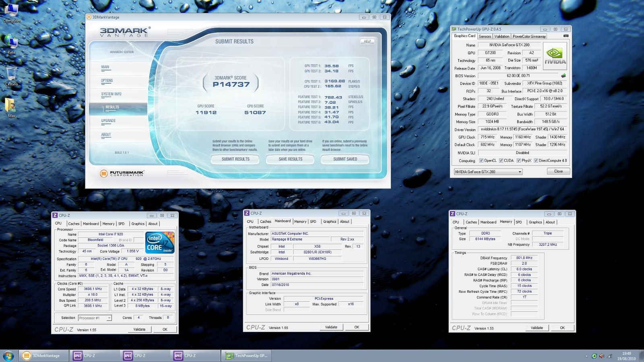This screenshot has height=362, width=644.
Task: Click OK in the mainboard CPU-Z window
Action: [x=357, y=327]
